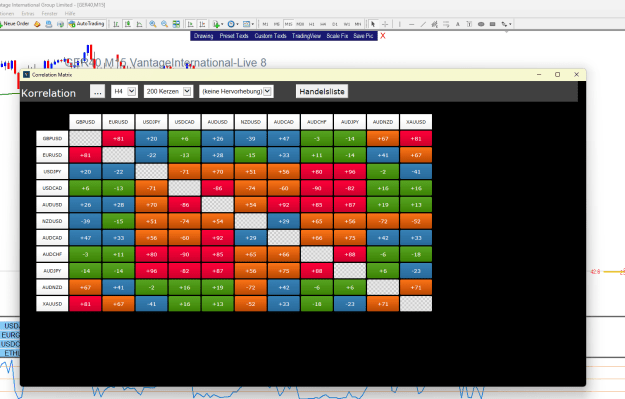Image resolution: width=625 pixels, height=399 pixels.
Task: Select the H4 timeframe toolbar button
Action: pos(323,24)
